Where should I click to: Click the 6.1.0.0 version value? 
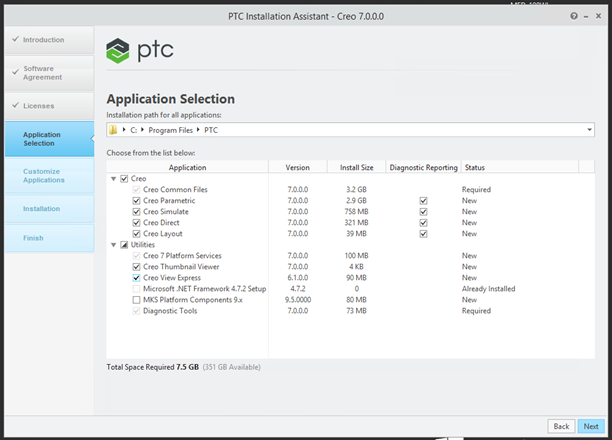click(298, 278)
